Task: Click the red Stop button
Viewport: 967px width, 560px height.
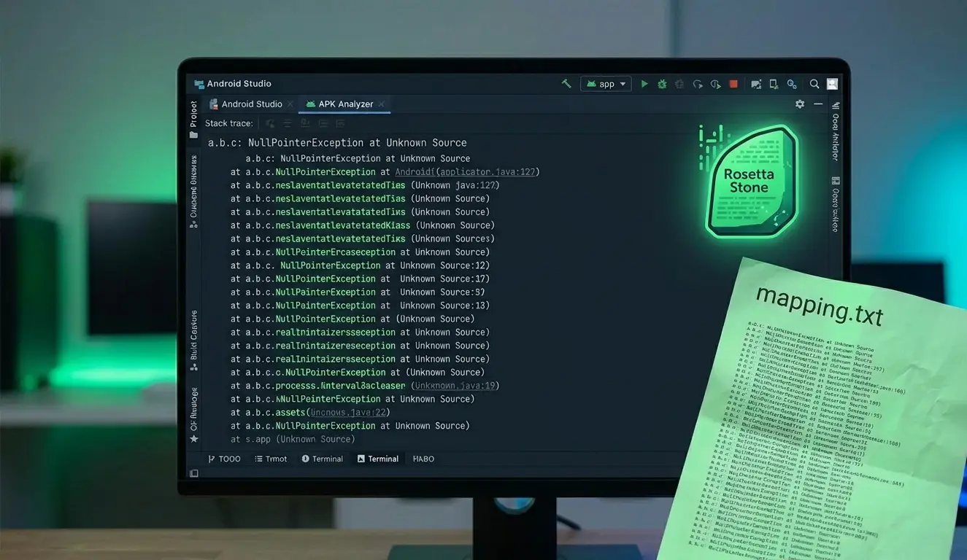Action: point(733,84)
